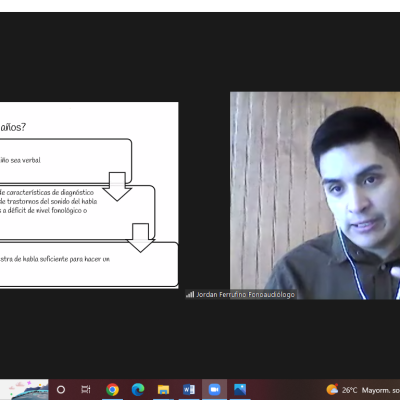Select Jordan Ferrufino Fonoaudiólogo name label
Viewport: 400px width, 400px height.
click(x=245, y=294)
